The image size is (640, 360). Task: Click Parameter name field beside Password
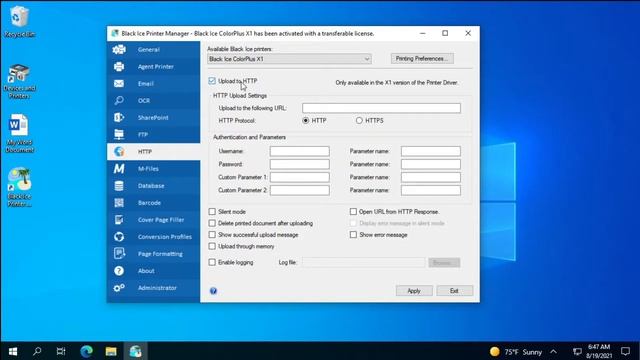pos(431,164)
